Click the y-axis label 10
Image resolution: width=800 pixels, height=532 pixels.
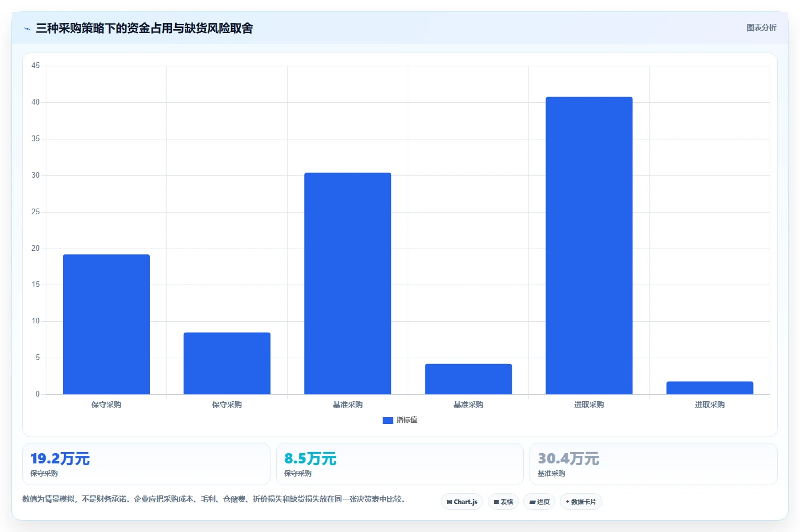click(x=35, y=321)
